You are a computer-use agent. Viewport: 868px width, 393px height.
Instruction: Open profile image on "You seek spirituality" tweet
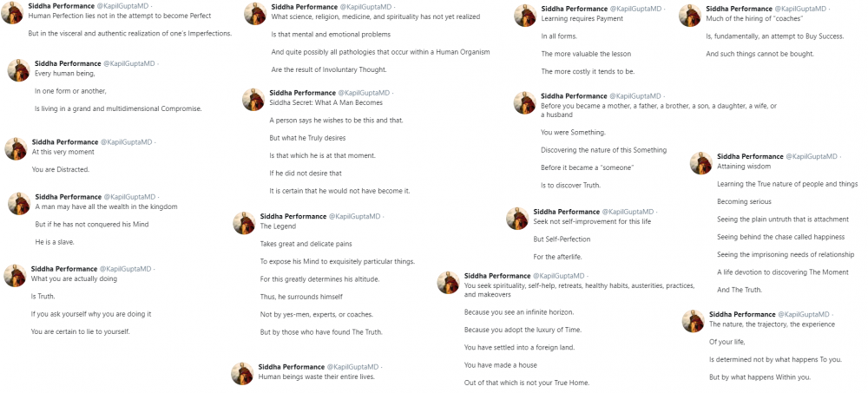pos(448,283)
